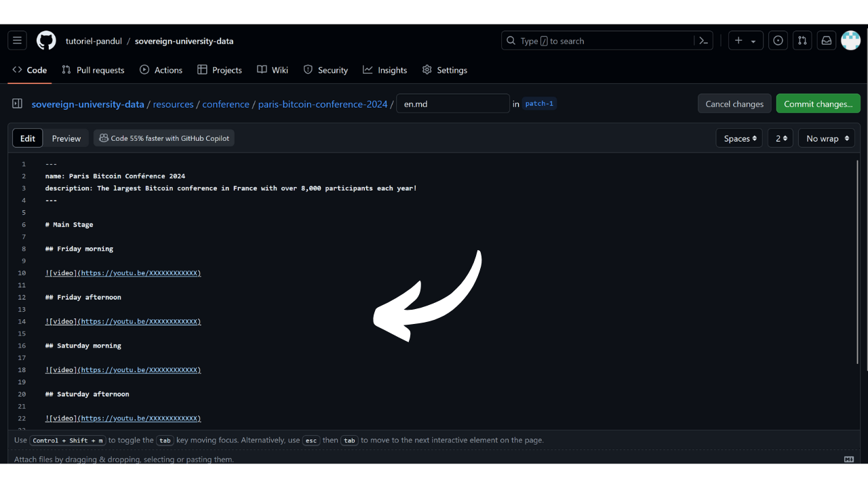The height and width of the screenshot is (488, 868).
Task: Click the 'Attach files by dragging & dropping' text
Action: 124,459
